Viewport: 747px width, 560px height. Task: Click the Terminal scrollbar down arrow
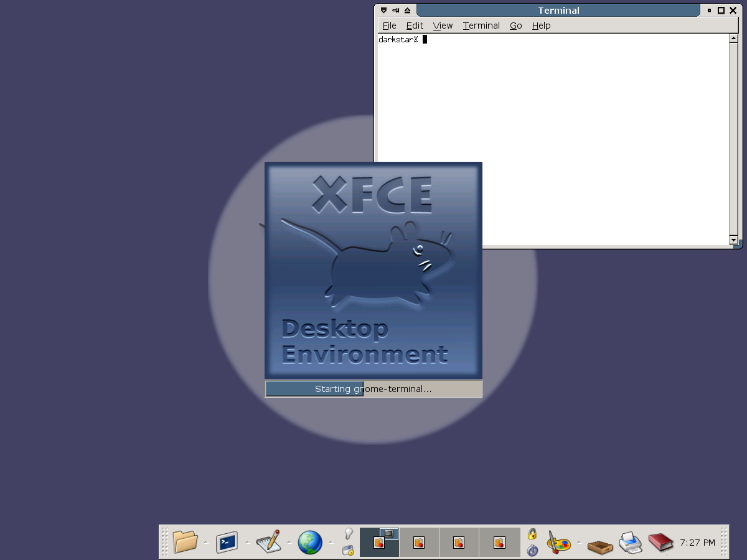(733, 240)
